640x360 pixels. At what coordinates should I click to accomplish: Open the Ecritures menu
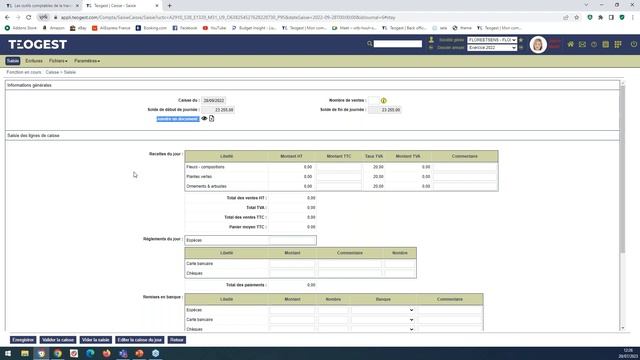click(34, 61)
